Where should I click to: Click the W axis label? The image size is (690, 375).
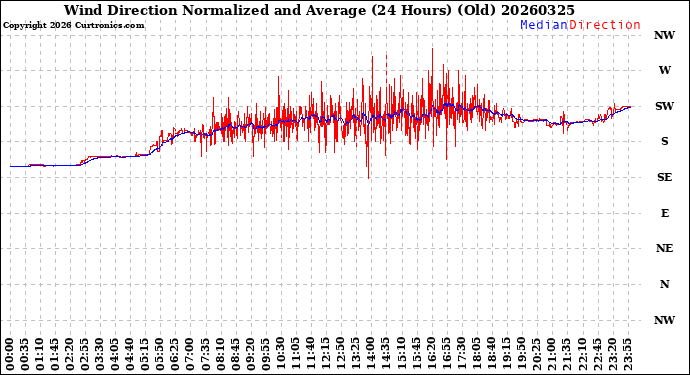(x=664, y=70)
